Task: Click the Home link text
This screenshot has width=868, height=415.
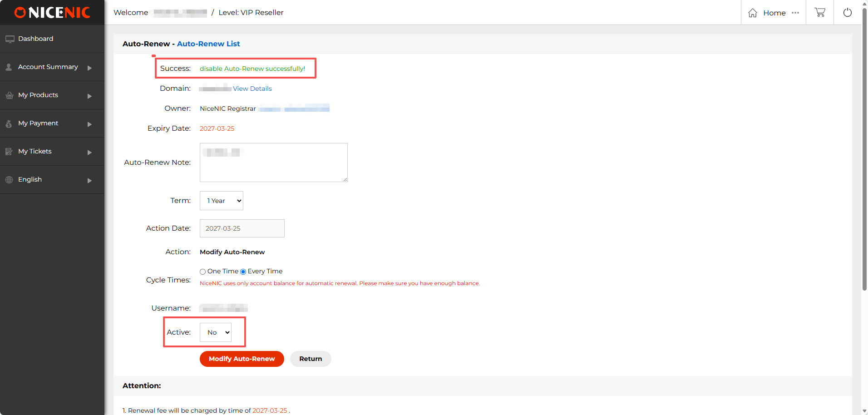Action: click(774, 13)
